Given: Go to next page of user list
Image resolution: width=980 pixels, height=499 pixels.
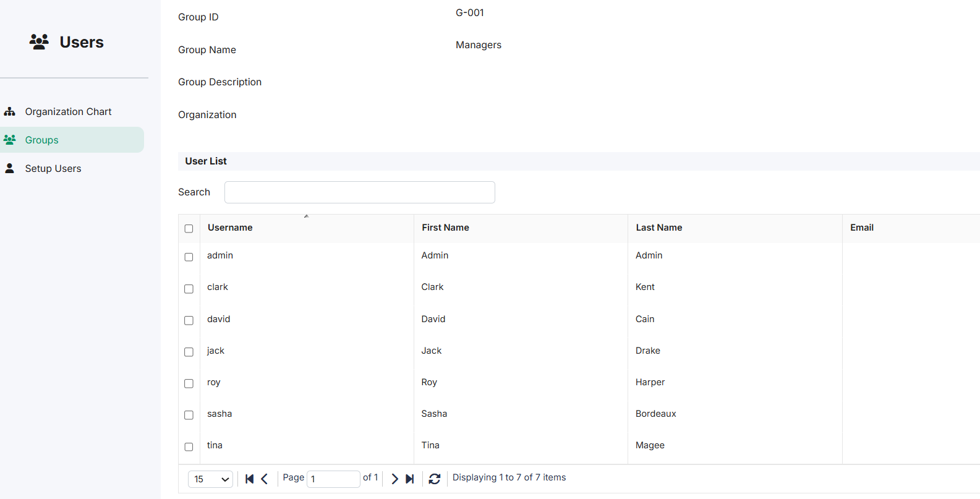Looking at the screenshot, I should point(394,479).
